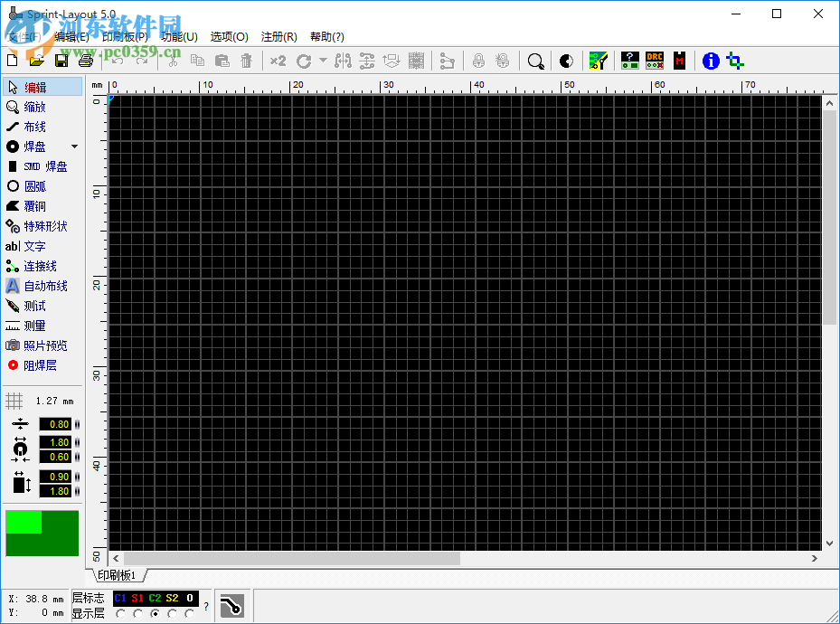Select the C1 layer radio button
This screenshot has height=624, width=840.
120,614
